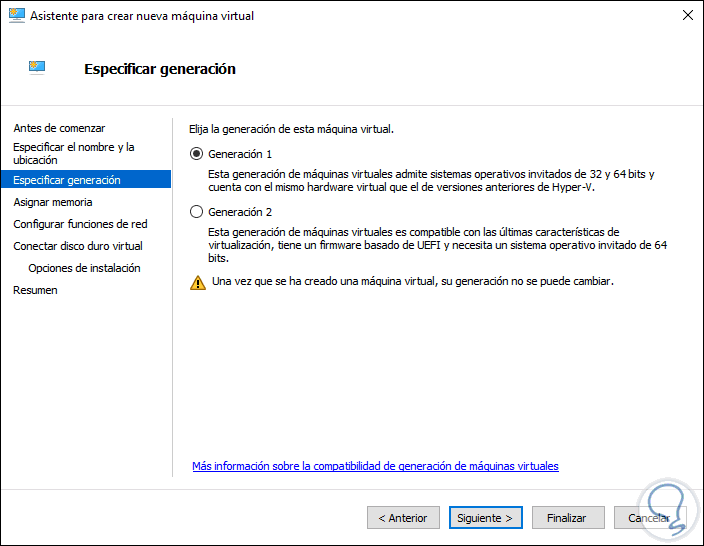704x546 pixels.
Task: Click the Especificar generación page heading
Action: [x=160, y=69]
